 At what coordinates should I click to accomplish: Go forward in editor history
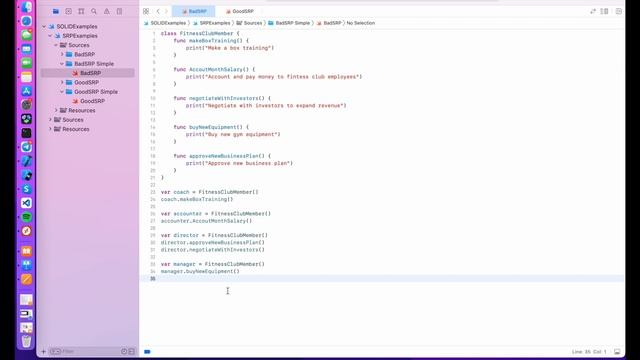pos(166,11)
